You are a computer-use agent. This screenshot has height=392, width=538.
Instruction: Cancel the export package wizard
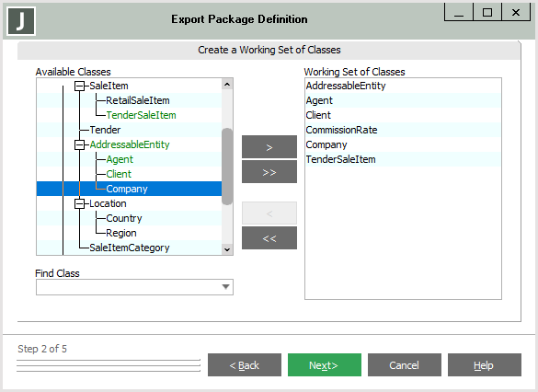point(405,365)
